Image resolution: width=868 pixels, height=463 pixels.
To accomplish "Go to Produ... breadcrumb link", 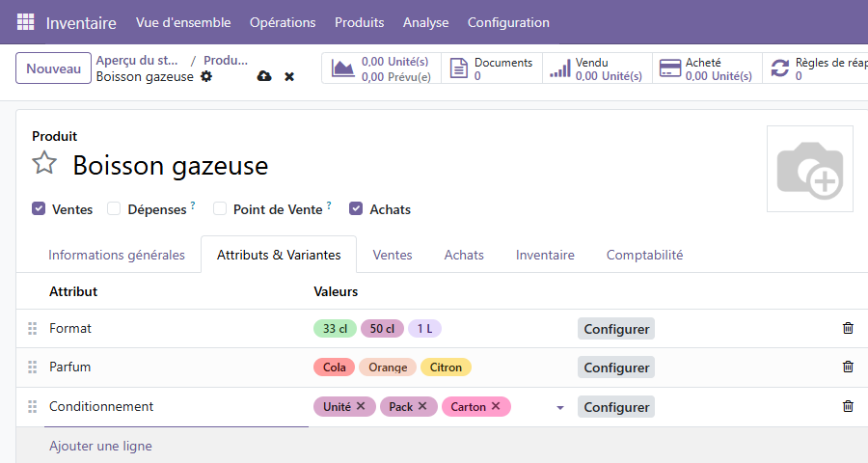I will pos(226,61).
